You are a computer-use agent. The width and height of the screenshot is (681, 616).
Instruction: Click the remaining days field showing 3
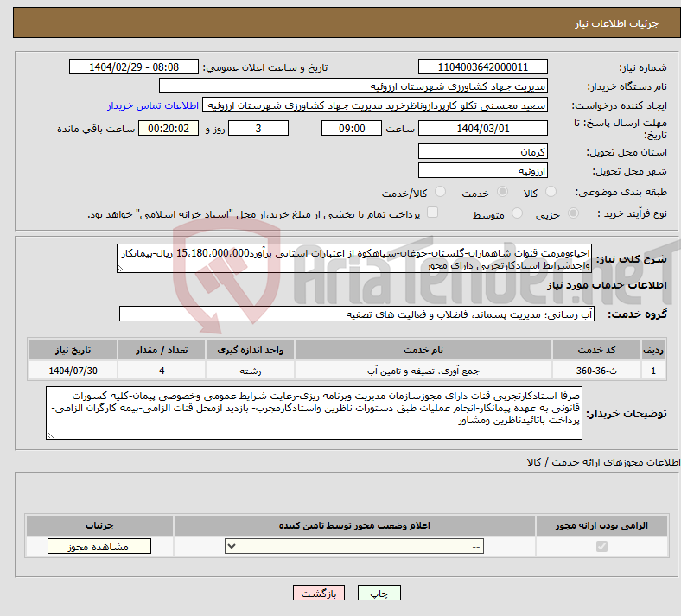[x=258, y=128]
